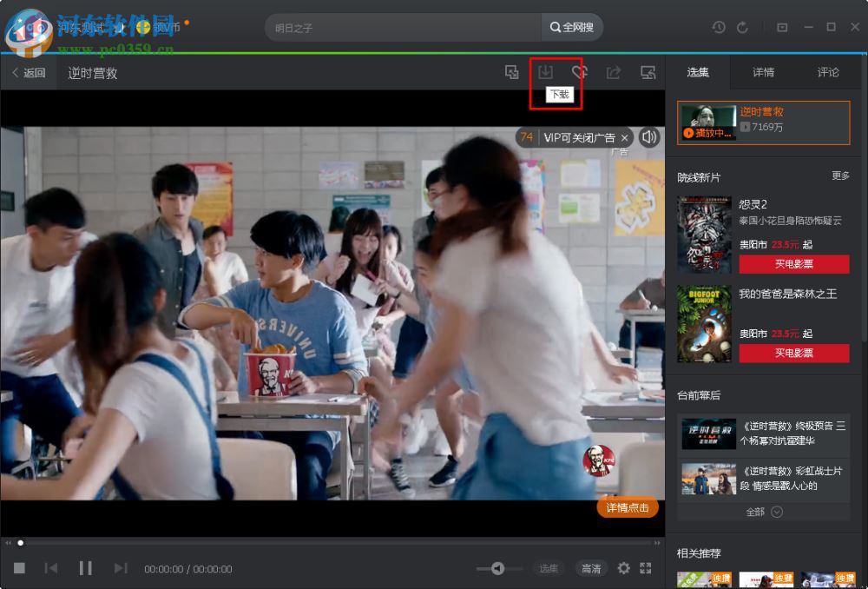This screenshot has height=589, width=868.
Task: Click 更多 for more cinema releases
Action: (x=840, y=175)
